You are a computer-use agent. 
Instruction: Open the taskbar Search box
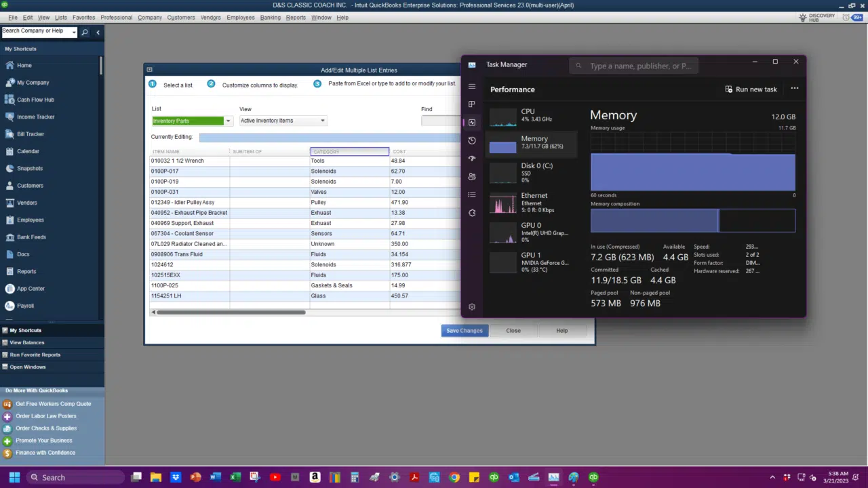[x=75, y=477]
